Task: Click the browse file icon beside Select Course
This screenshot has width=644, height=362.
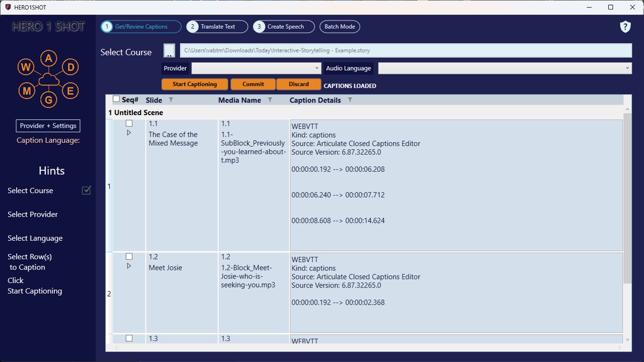Action: click(x=169, y=51)
